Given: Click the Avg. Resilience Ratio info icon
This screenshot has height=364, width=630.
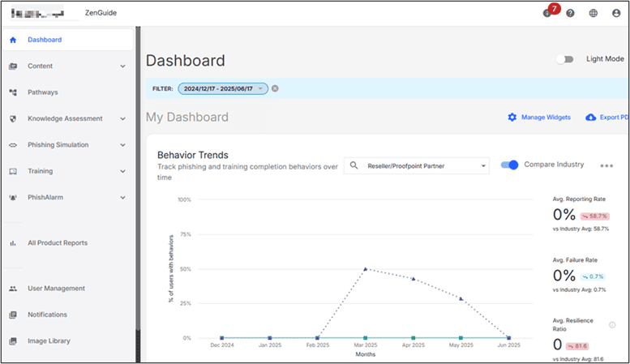Looking at the screenshot, I should click(612, 325).
